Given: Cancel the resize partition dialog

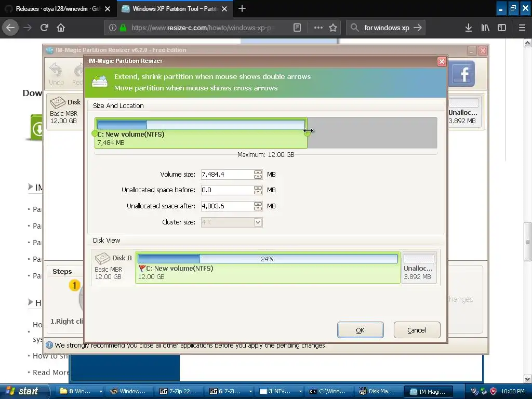Looking at the screenshot, I should [x=417, y=330].
